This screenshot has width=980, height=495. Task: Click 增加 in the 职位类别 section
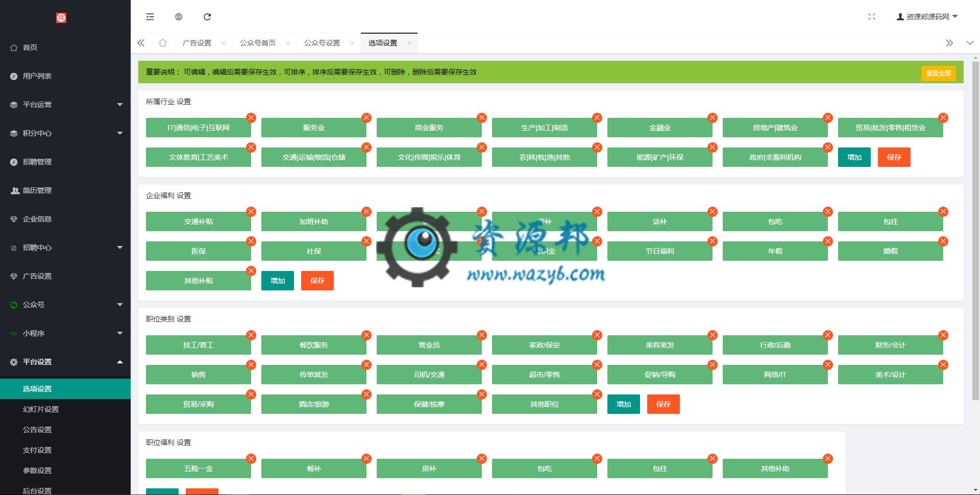[623, 404]
